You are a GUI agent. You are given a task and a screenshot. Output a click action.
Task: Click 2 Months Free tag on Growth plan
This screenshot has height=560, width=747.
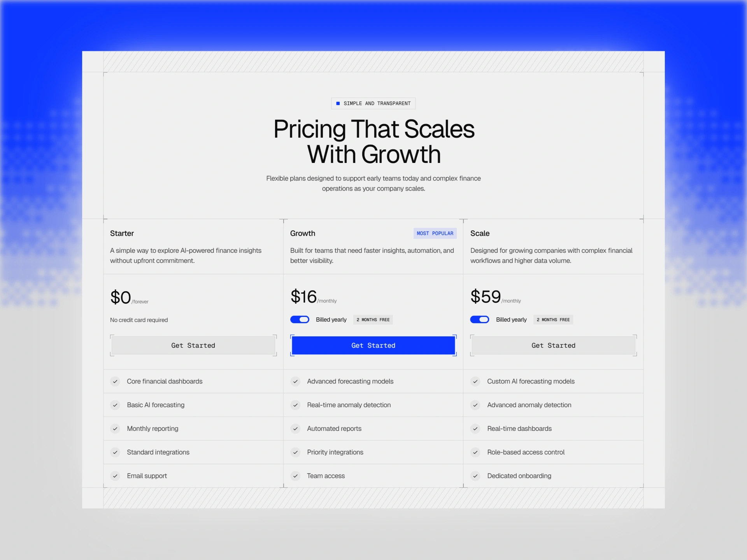coord(373,320)
